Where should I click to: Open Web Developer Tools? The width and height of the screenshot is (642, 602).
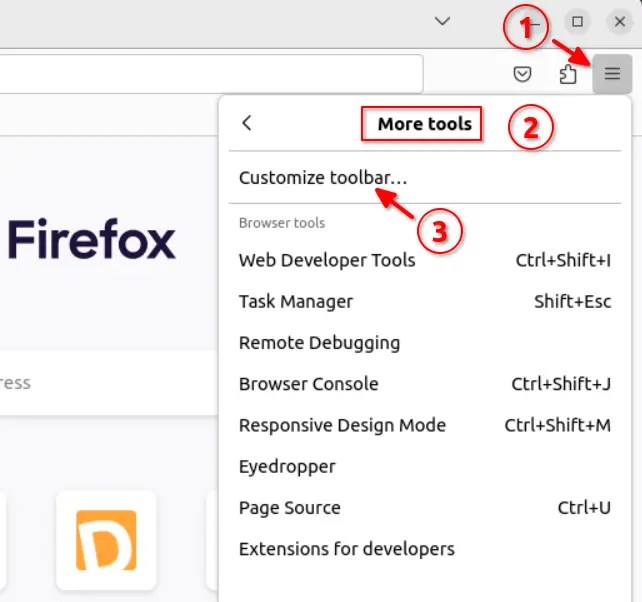[x=425, y=260]
